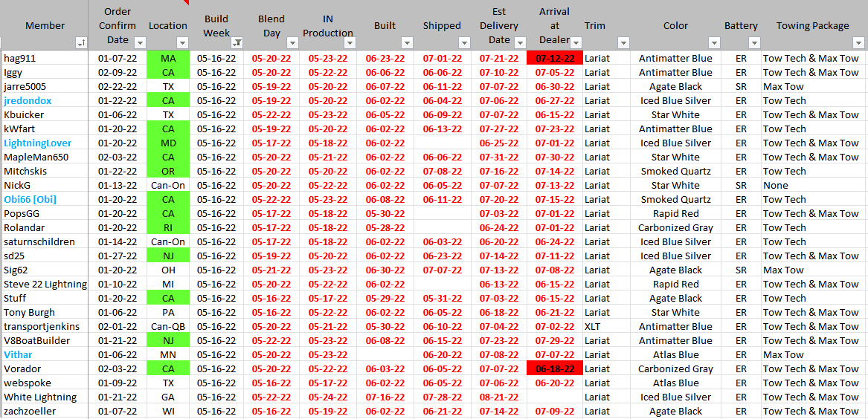Open the jredondox member link

coord(28,101)
